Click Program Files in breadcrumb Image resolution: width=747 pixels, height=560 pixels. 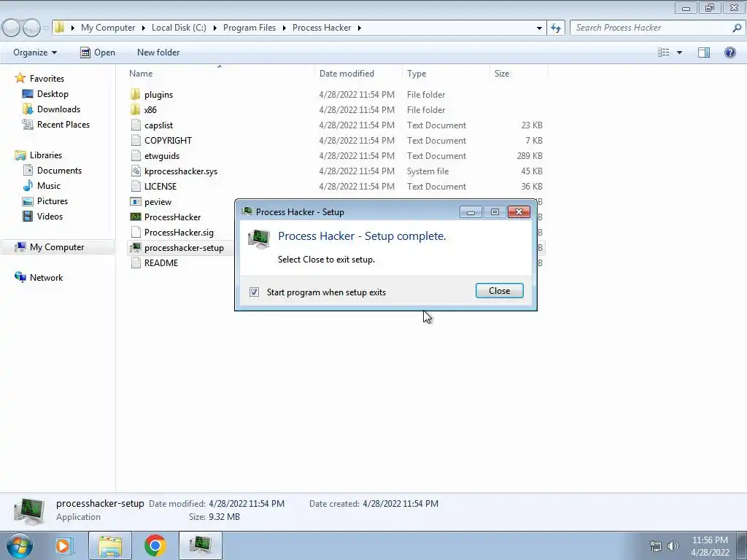click(249, 28)
